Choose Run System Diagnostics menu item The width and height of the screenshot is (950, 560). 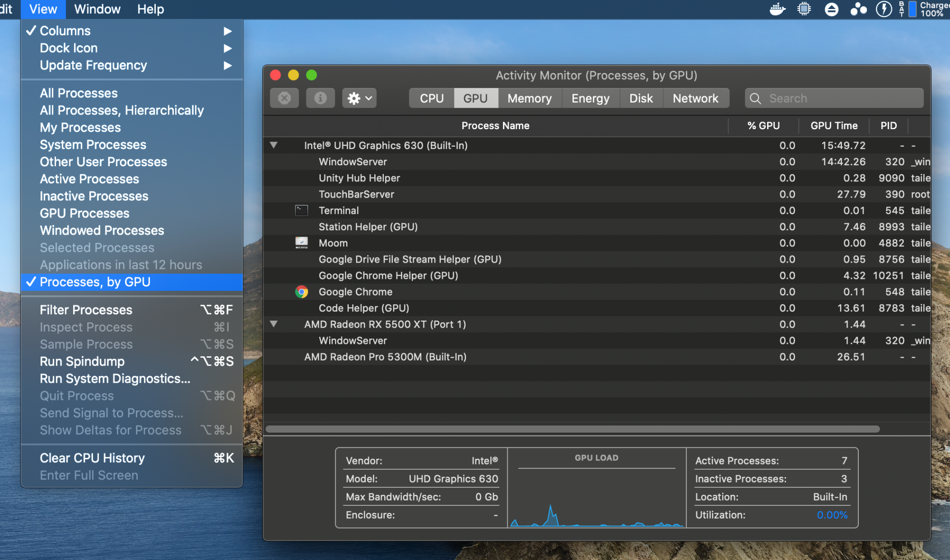pos(132,379)
